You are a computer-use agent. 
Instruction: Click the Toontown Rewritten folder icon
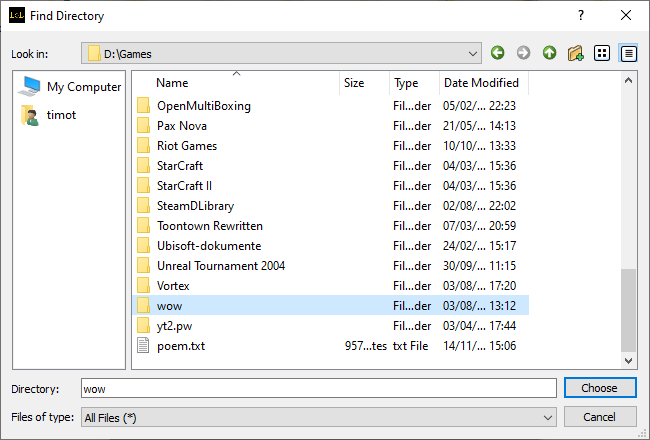(x=143, y=226)
